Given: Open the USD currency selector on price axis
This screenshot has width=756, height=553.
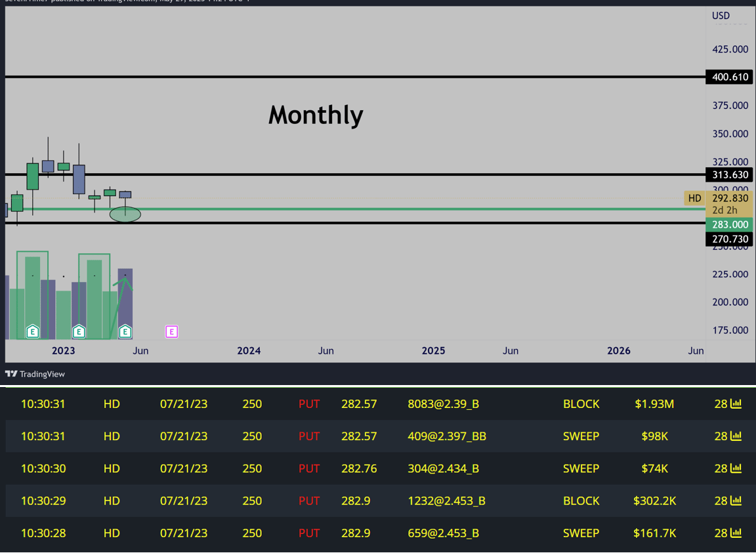Looking at the screenshot, I should pos(721,16).
